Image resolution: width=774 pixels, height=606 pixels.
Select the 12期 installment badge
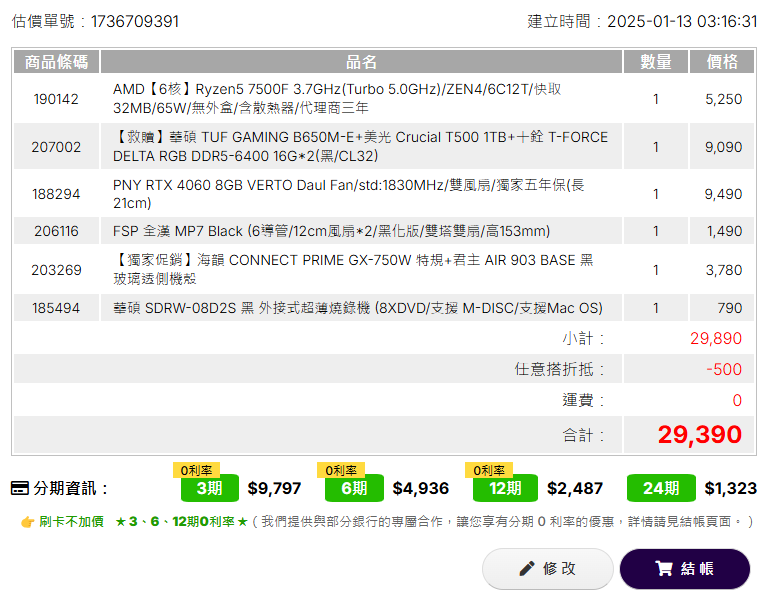point(505,488)
